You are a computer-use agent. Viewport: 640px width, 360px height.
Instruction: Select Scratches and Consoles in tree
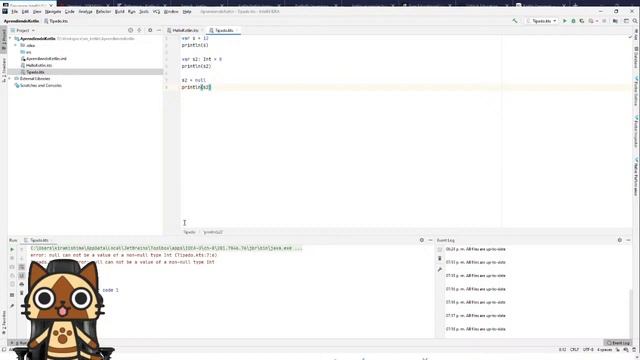click(x=38, y=86)
